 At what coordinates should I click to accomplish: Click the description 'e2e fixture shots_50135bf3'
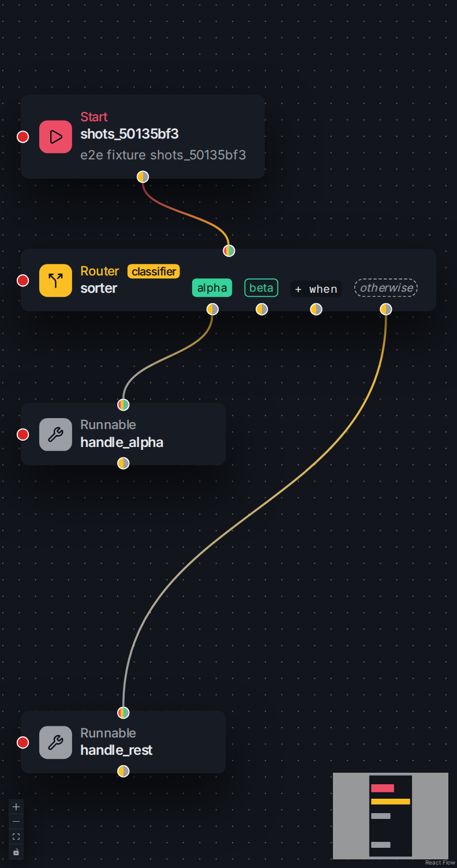(x=163, y=155)
